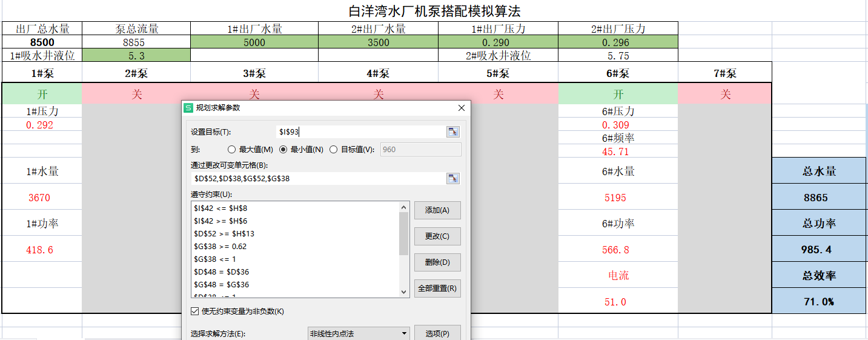
Task: Toggle 使无约束变量为非负数 checkbox
Action: 194,312
